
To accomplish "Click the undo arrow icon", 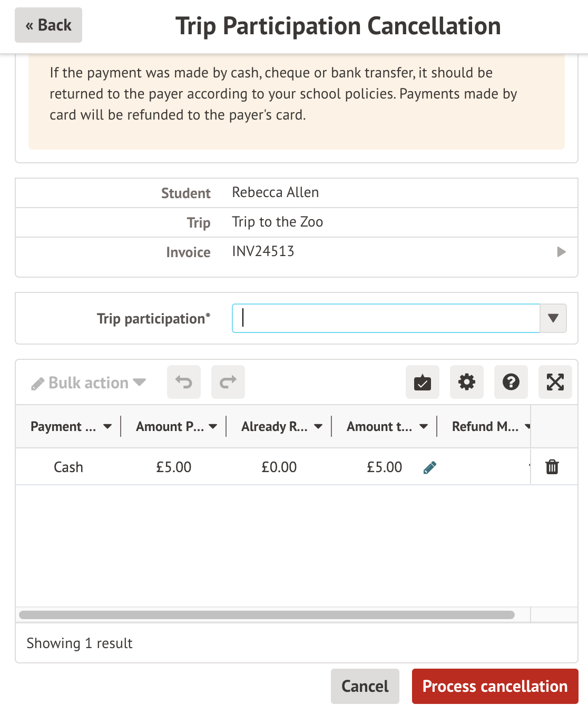I will coord(184,382).
